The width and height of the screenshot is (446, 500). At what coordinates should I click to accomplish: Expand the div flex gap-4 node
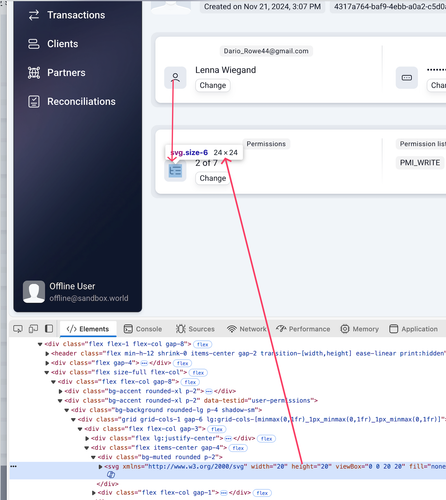[47, 363]
